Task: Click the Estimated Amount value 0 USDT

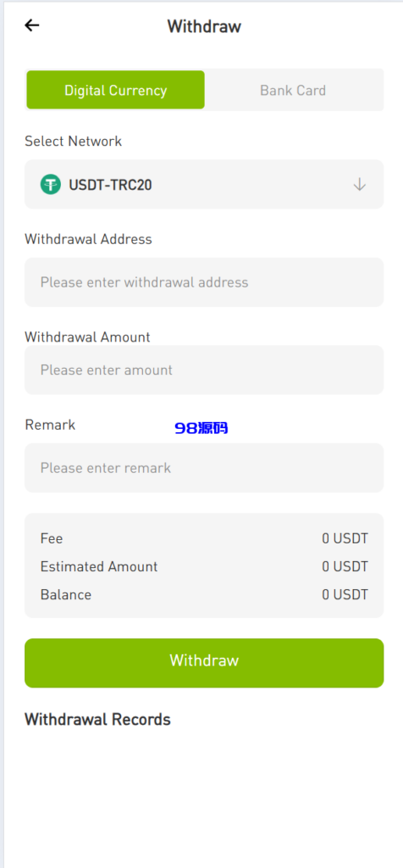Action: (x=345, y=567)
